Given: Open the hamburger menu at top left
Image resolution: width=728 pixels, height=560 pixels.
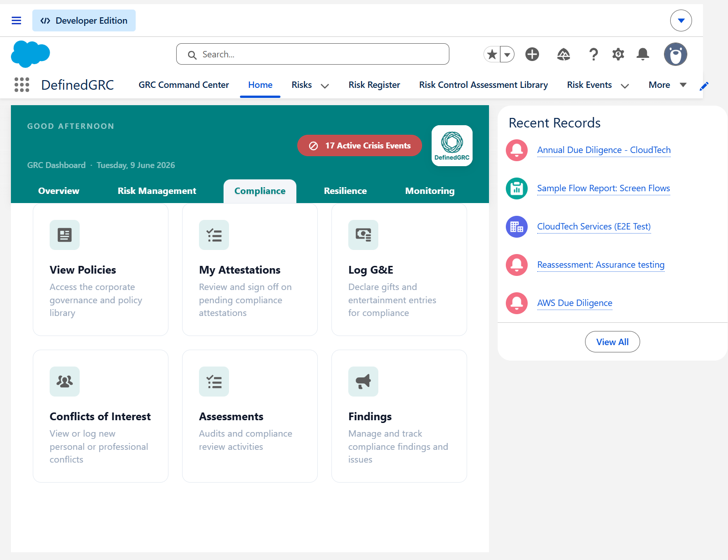Looking at the screenshot, I should point(16,20).
